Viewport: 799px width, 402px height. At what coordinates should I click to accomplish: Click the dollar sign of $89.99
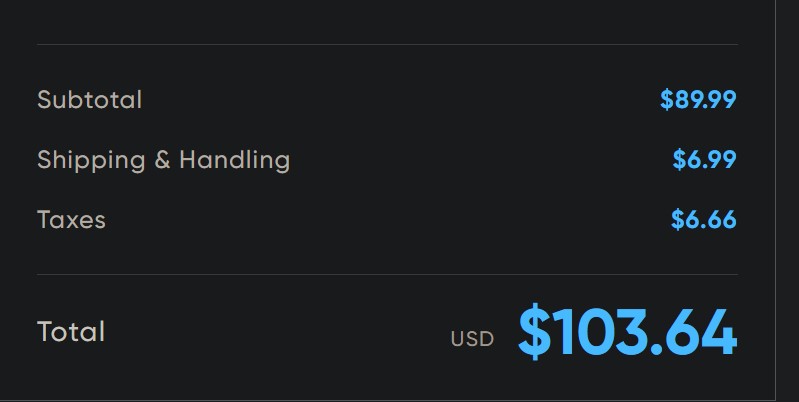667,99
